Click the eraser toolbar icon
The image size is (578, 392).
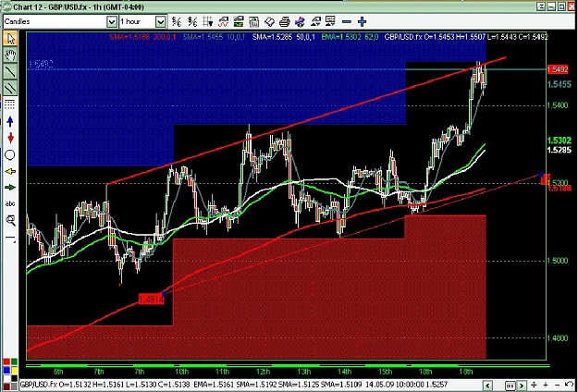click(269, 22)
